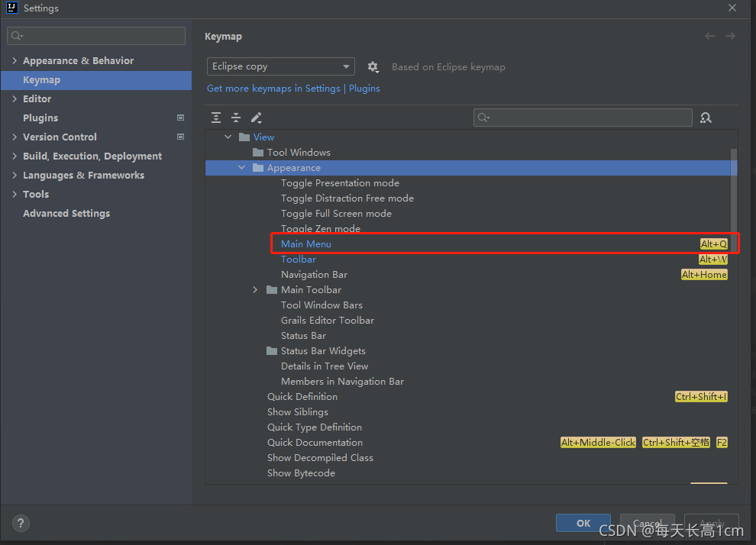Collapse the Appearance folder node
The width and height of the screenshot is (756, 545).
[x=242, y=168]
